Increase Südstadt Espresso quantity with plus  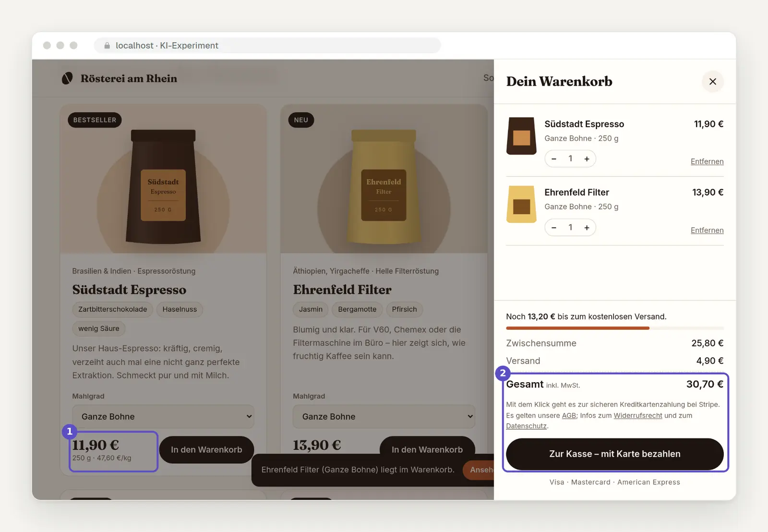[x=587, y=159]
